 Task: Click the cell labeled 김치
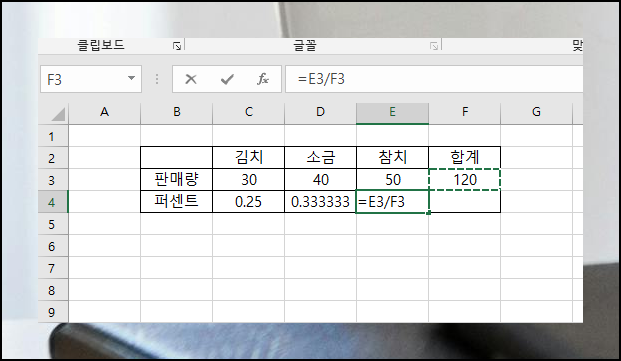coord(248,158)
